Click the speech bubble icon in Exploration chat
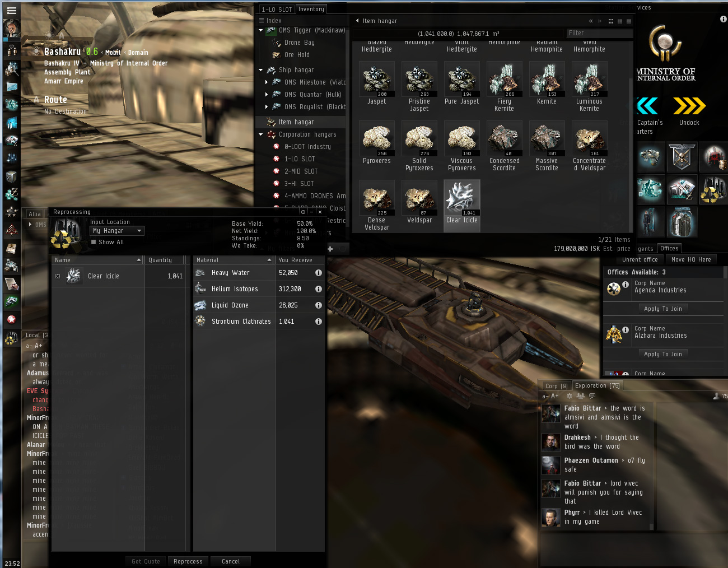This screenshot has width=728, height=568. 592,396
